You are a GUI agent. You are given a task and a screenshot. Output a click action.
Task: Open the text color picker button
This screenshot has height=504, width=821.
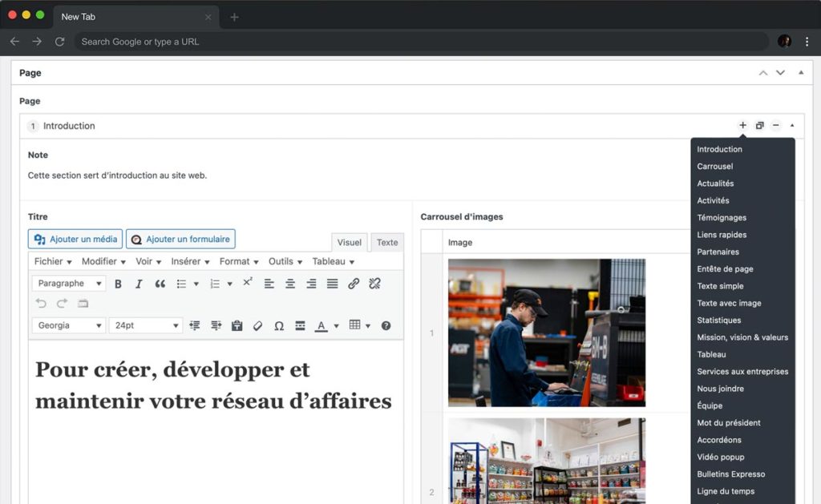pos(322,325)
